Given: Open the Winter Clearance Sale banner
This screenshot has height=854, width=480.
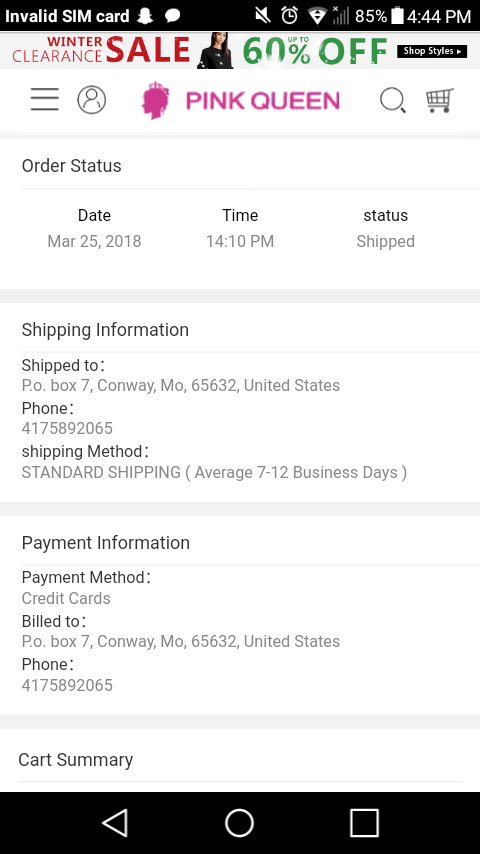Looking at the screenshot, I should coord(101,50).
